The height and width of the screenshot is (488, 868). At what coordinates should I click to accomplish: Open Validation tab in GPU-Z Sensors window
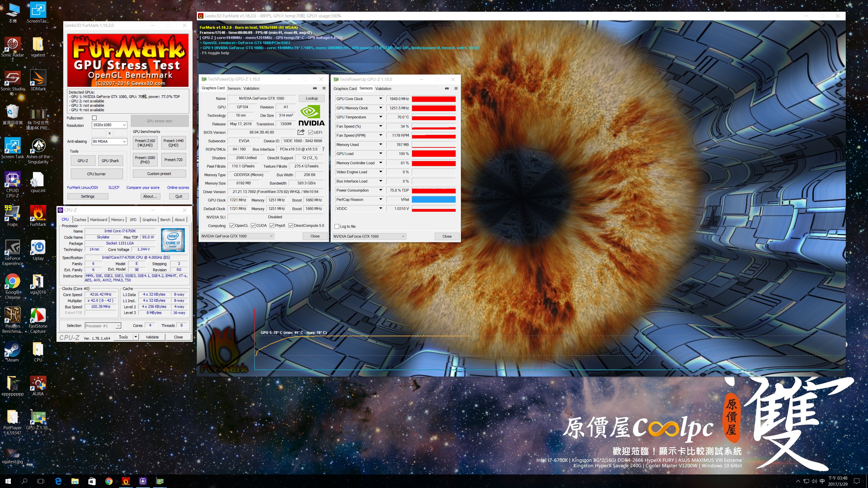click(383, 89)
